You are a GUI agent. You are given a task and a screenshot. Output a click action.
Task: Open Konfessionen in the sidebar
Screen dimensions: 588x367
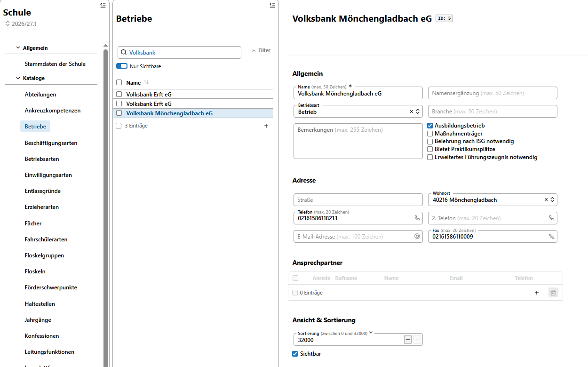point(42,336)
